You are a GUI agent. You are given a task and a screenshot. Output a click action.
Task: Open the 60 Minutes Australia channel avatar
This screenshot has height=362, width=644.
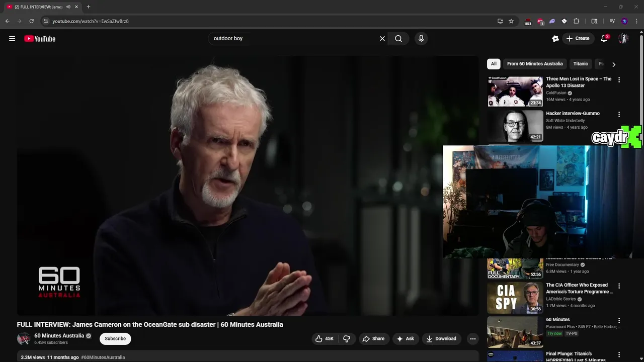pos(24,339)
